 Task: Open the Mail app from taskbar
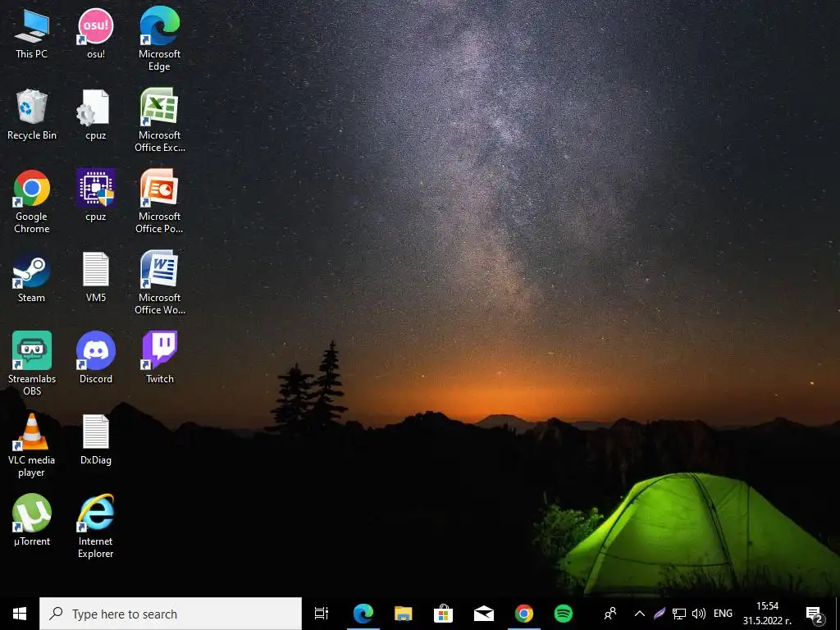click(x=483, y=614)
